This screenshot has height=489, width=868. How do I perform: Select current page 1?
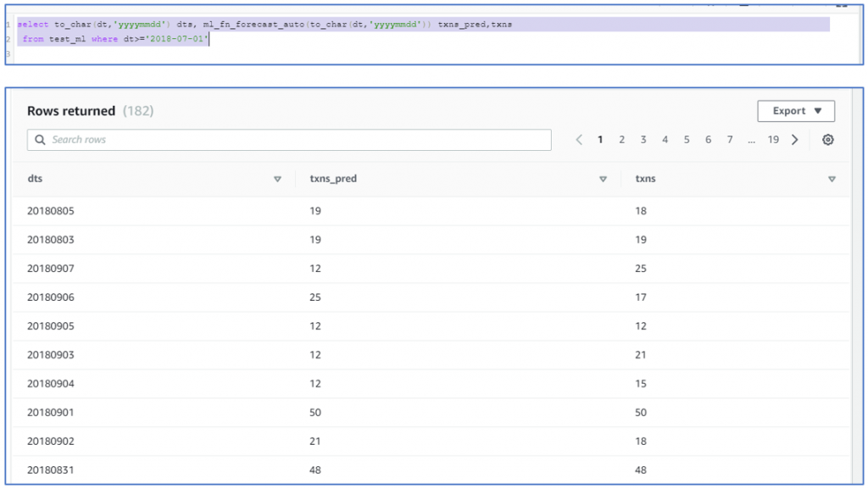(x=600, y=140)
